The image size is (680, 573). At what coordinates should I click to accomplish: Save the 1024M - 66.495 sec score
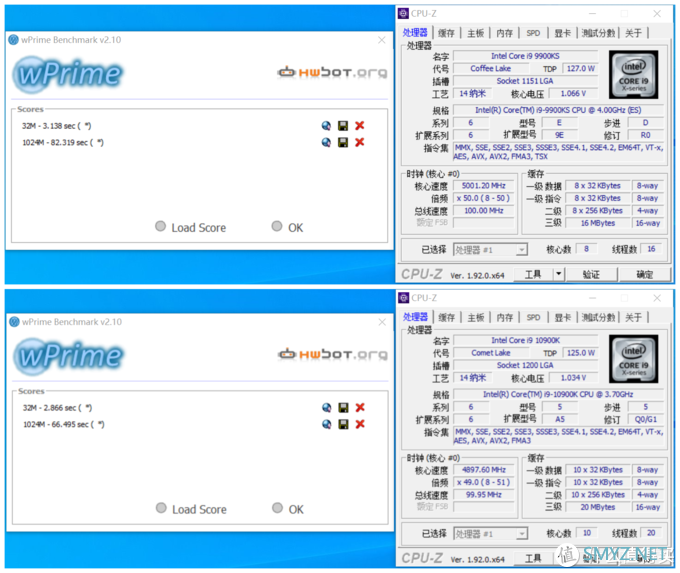point(343,424)
